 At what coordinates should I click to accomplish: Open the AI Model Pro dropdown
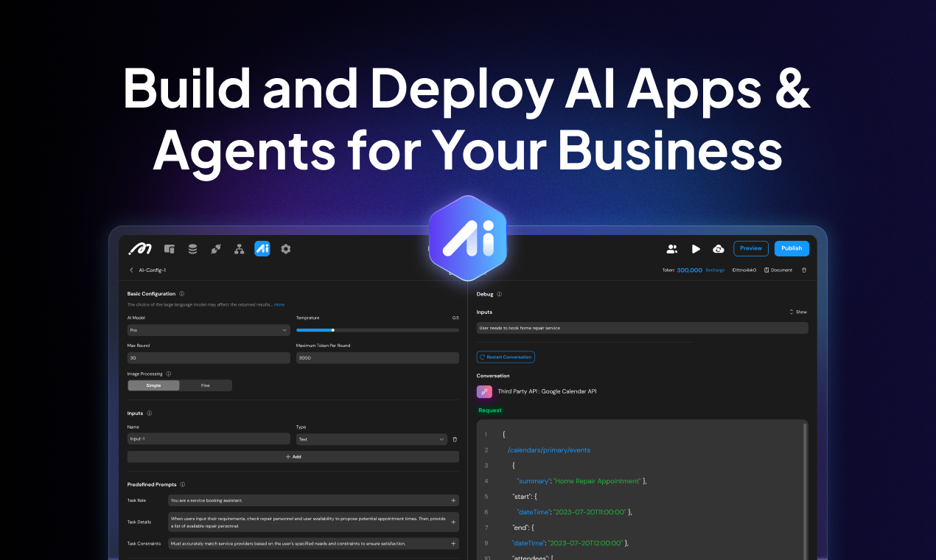click(x=209, y=330)
